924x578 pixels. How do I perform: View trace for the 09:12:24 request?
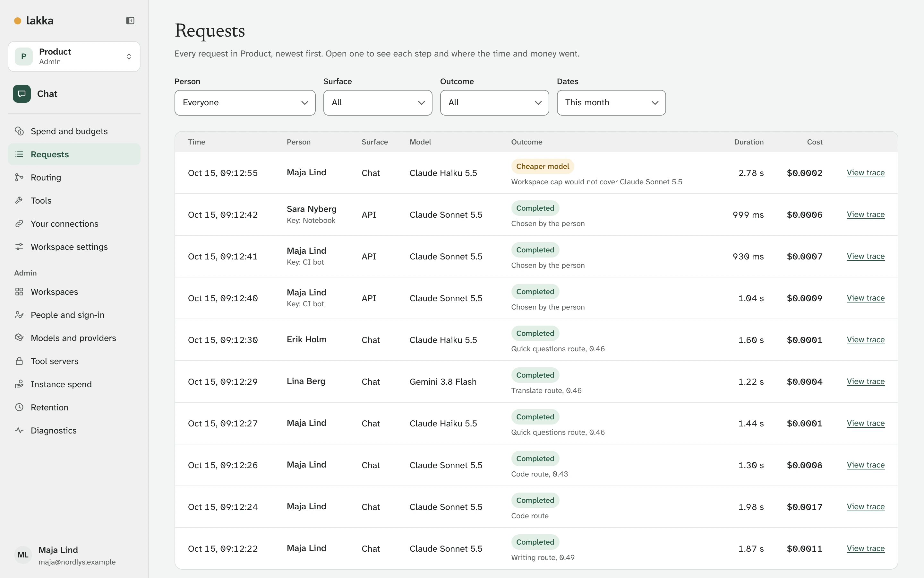click(x=866, y=506)
